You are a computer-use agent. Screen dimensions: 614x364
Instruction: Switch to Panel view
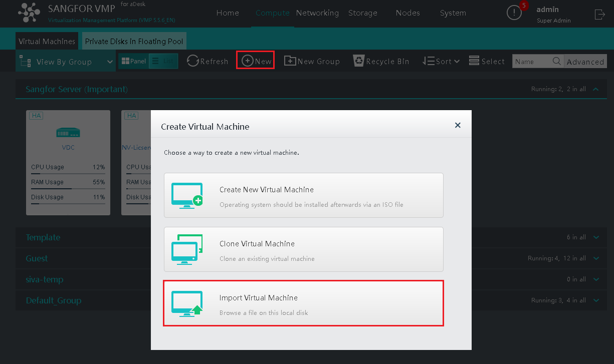pyautogui.click(x=133, y=61)
